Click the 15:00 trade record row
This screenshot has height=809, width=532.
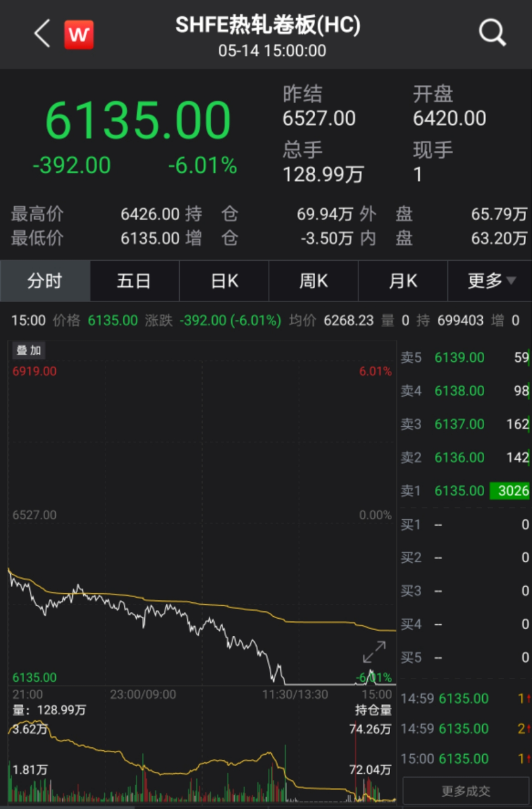pos(464,758)
